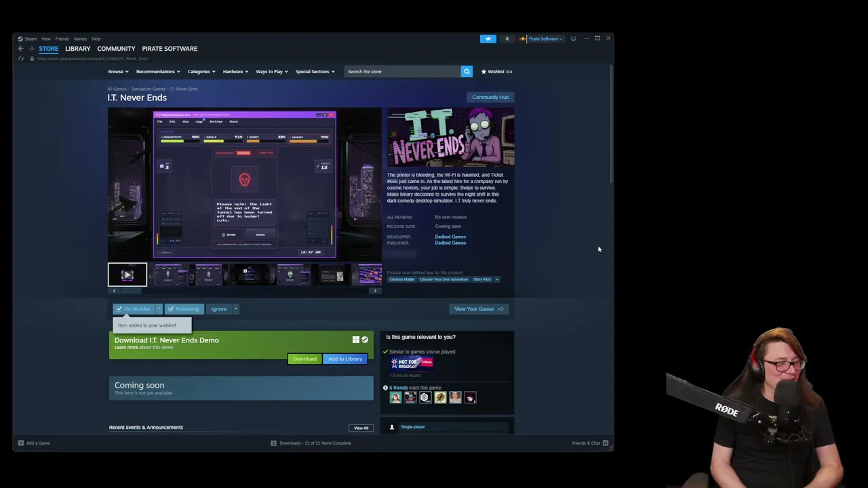Open the View menu
Screen dimensions: 868x488
(x=46, y=39)
